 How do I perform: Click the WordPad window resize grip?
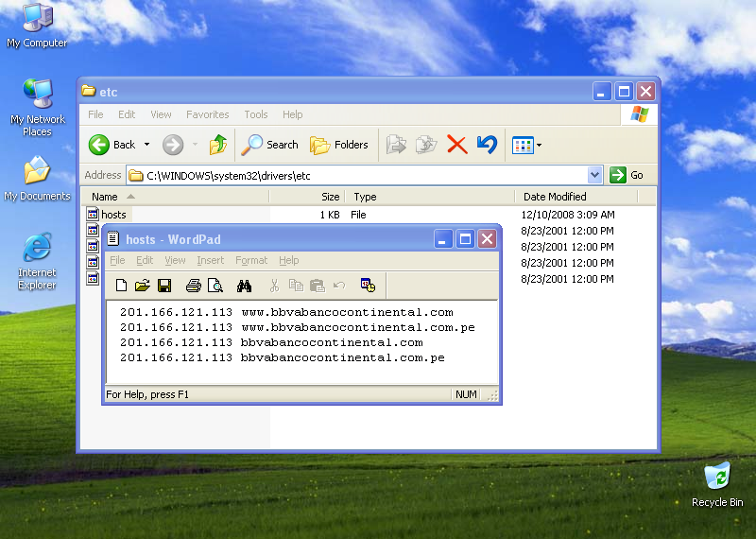tap(492, 395)
